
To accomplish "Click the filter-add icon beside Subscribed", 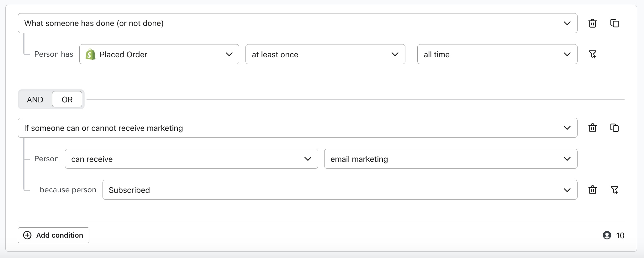I will click(x=615, y=190).
